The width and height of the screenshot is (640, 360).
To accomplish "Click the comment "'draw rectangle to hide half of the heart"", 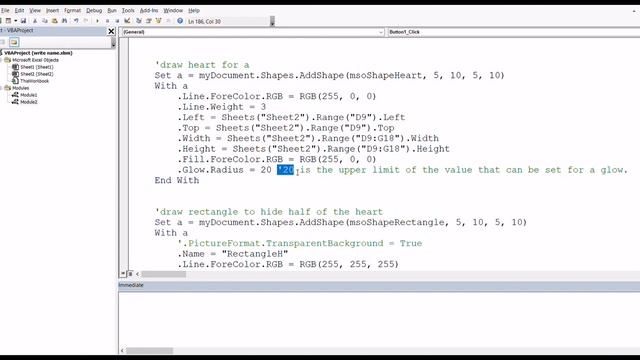I will pyautogui.click(x=269, y=212).
